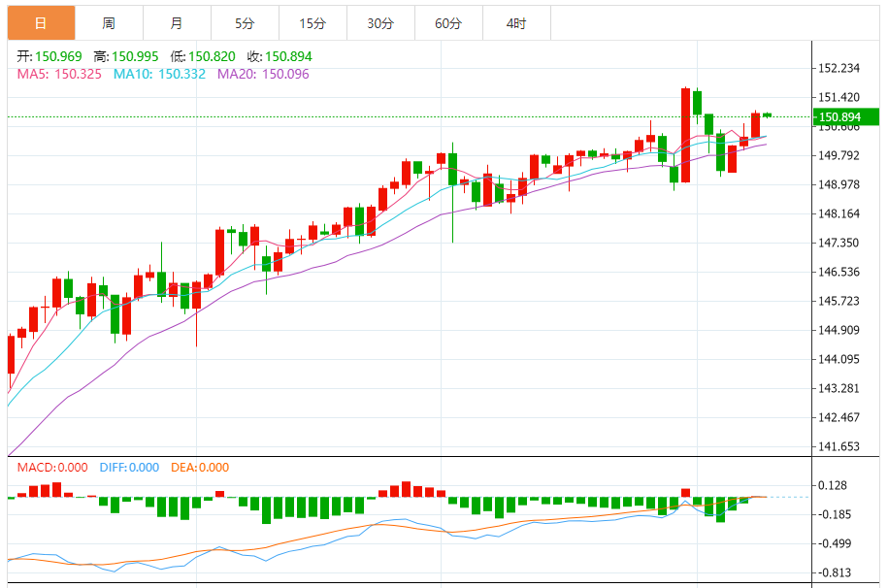Screen dimensions: 888x588
Task: Click the open price value 150.969
Action: (x=58, y=56)
